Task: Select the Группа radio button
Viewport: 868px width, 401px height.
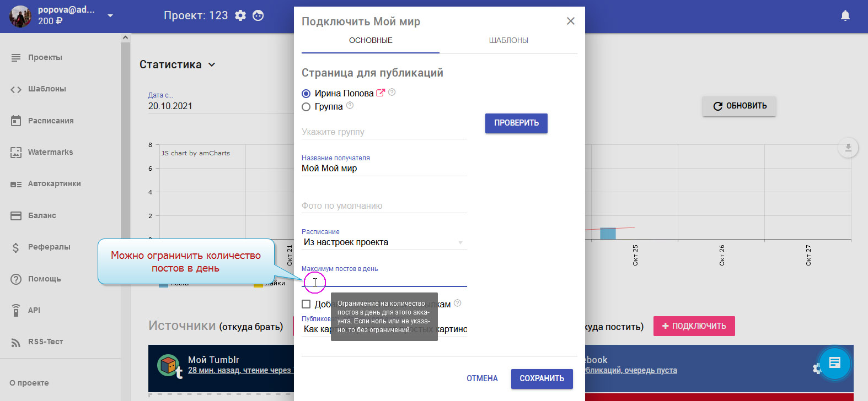Action: 306,107
